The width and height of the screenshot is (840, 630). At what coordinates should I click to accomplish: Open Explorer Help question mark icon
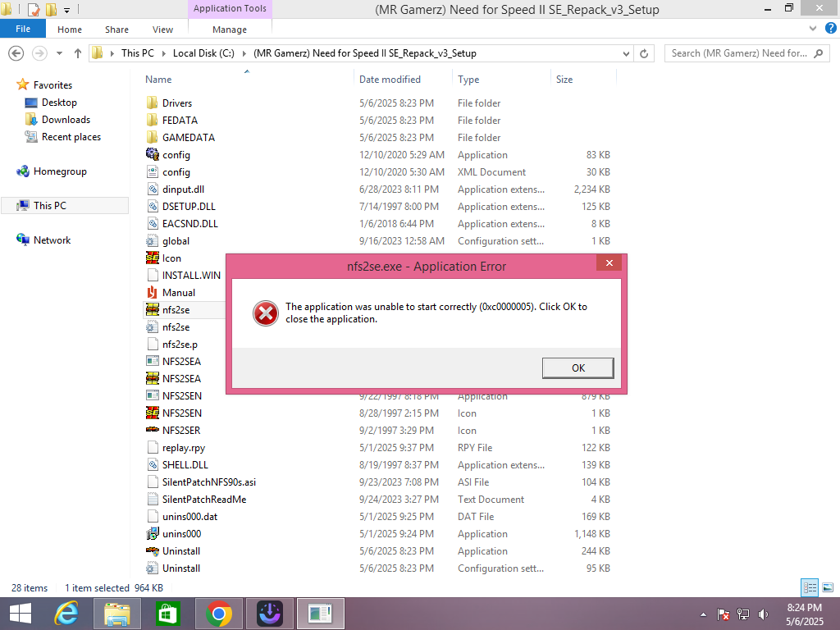[831, 29]
